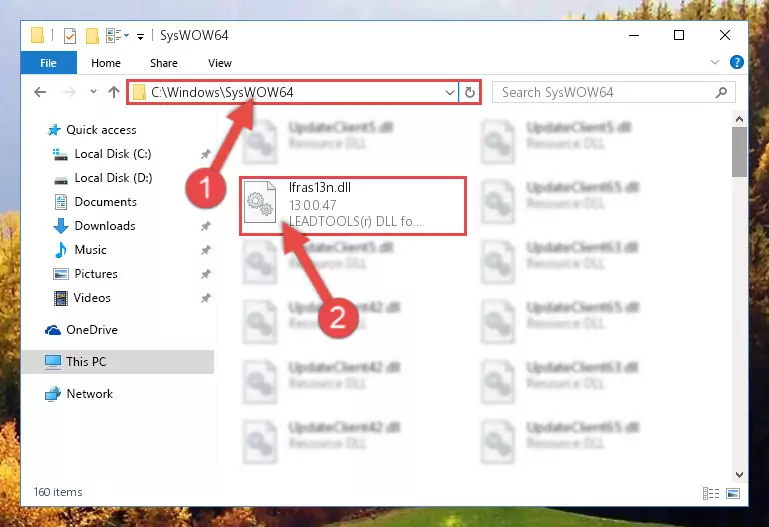Expand the address bar history dropdown

(449, 92)
